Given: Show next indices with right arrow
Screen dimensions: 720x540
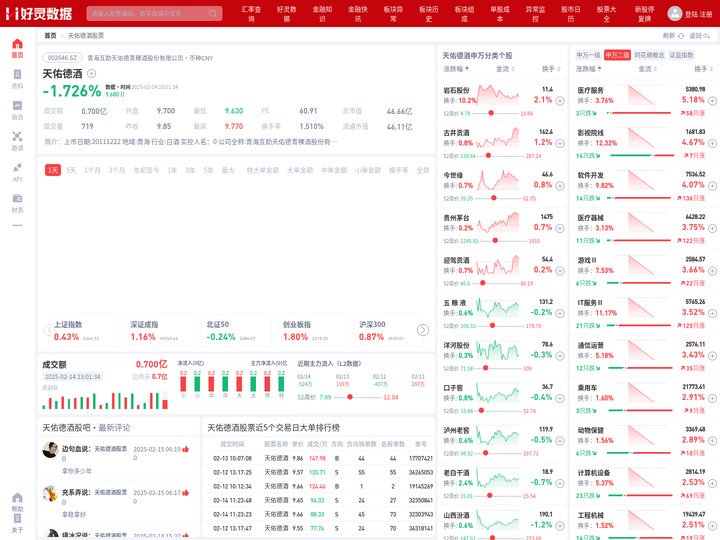Looking at the screenshot, I should [x=423, y=330].
